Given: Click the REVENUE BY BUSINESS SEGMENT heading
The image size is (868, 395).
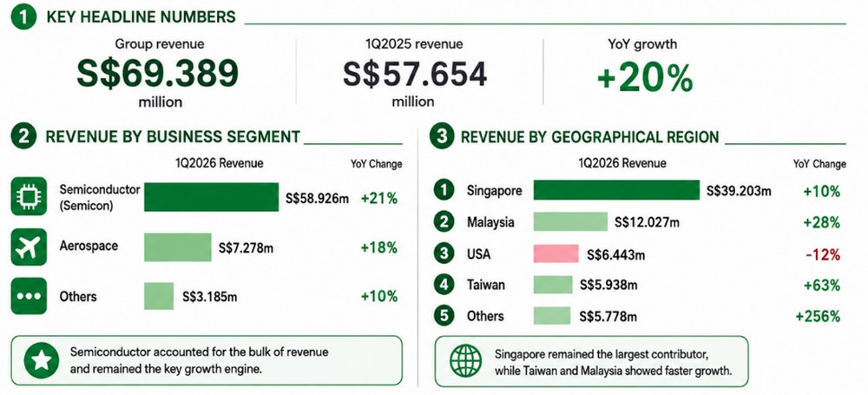Looking at the screenshot, I should coord(173,137).
